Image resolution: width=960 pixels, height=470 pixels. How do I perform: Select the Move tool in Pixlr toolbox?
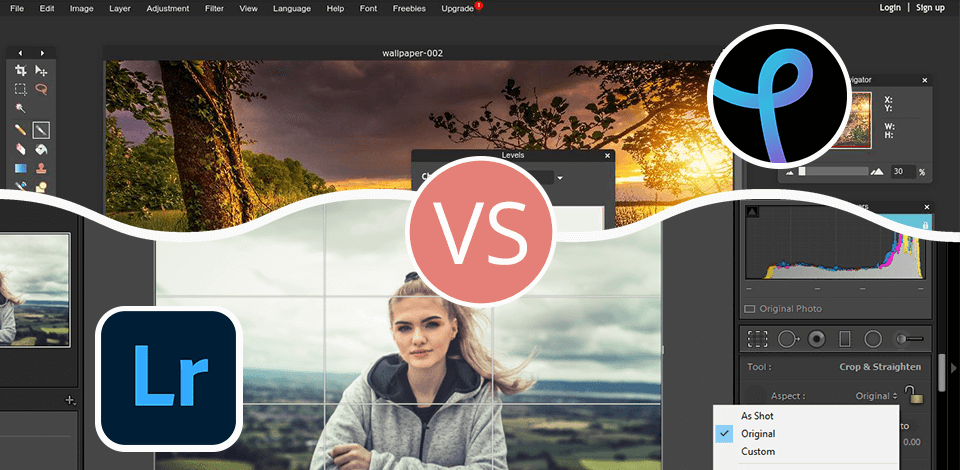42,70
